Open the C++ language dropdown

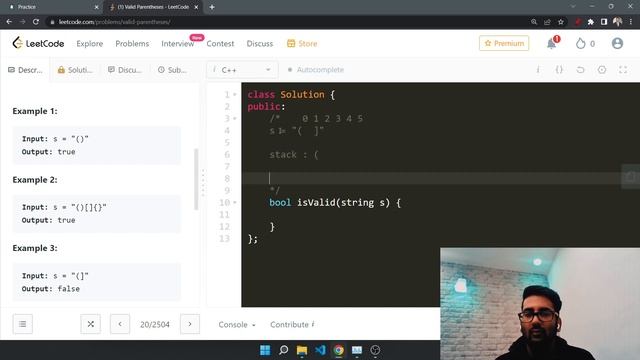tap(242, 70)
